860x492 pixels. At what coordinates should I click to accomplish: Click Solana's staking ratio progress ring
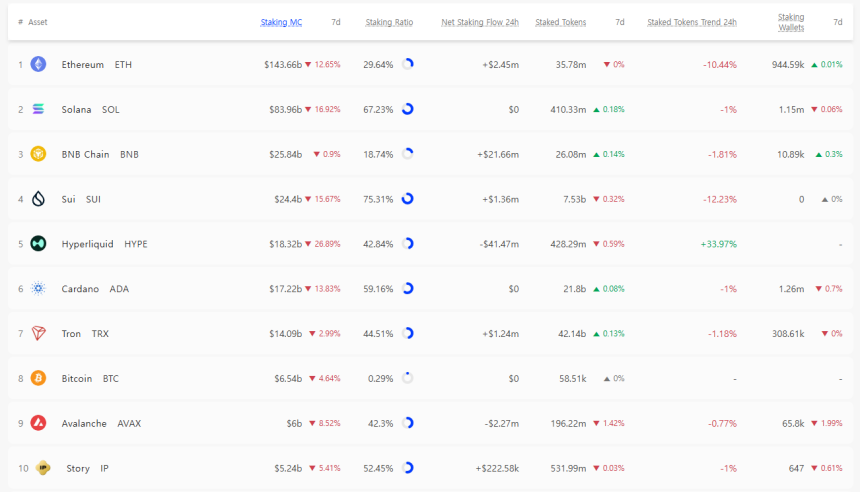[407, 109]
